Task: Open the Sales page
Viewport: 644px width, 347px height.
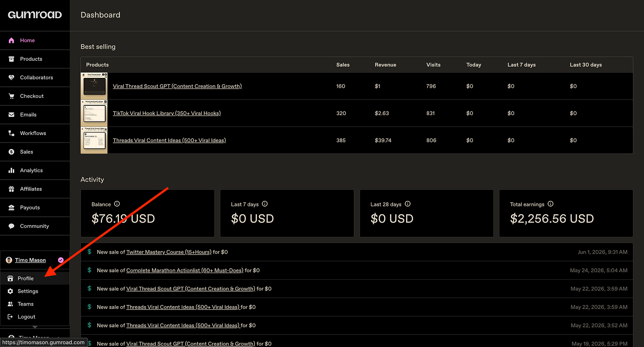Action: [35, 152]
